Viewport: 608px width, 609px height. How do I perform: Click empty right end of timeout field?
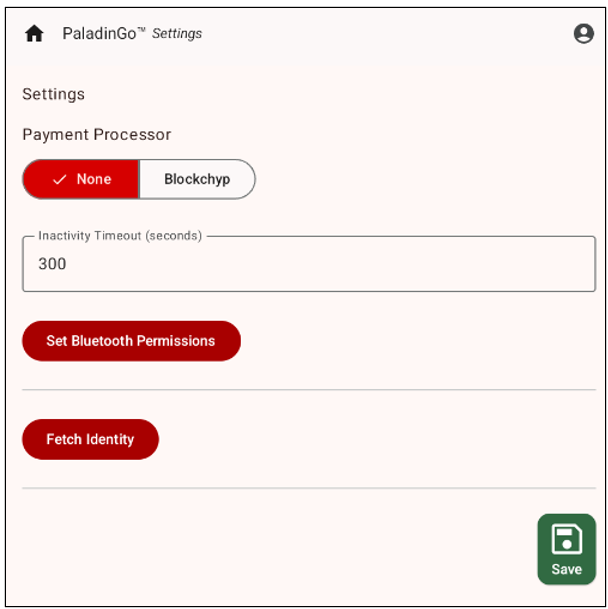[x=560, y=264]
